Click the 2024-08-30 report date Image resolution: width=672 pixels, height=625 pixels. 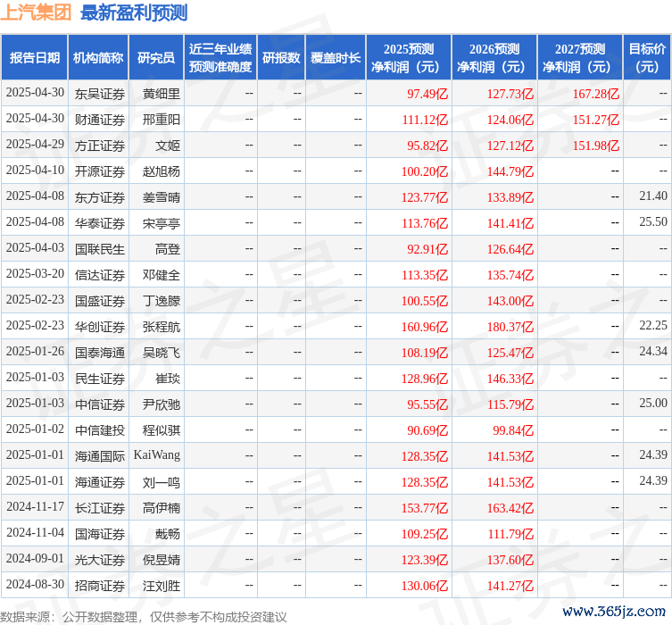point(35,584)
